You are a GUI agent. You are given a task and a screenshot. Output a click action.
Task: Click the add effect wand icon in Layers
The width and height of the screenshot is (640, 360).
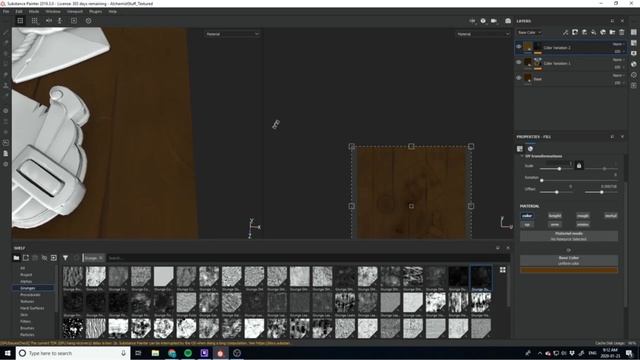(x=565, y=32)
